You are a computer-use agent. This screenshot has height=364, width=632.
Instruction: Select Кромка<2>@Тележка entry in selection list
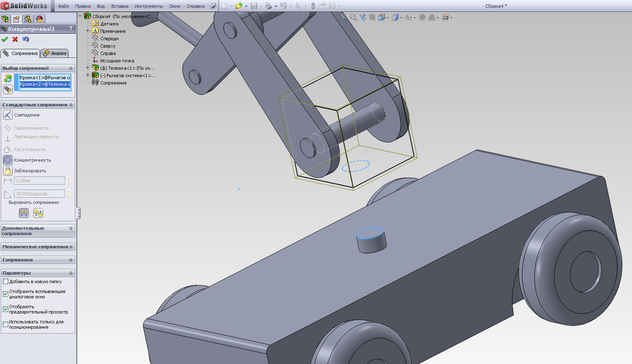(45, 84)
